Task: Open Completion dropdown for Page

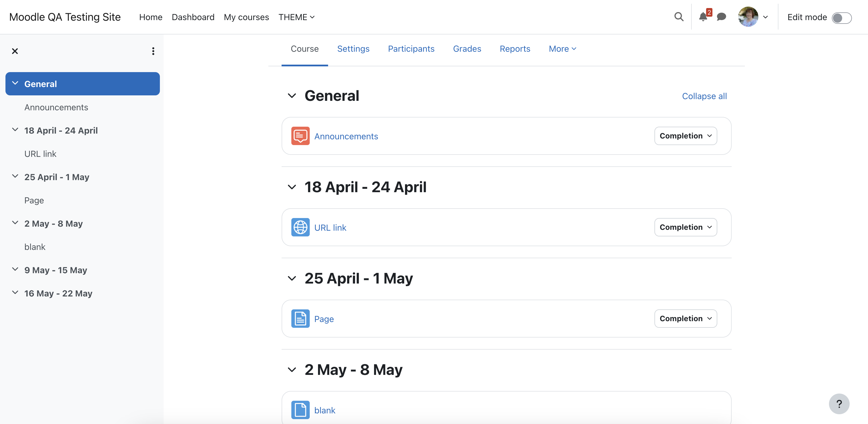Action: pos(685,318)
